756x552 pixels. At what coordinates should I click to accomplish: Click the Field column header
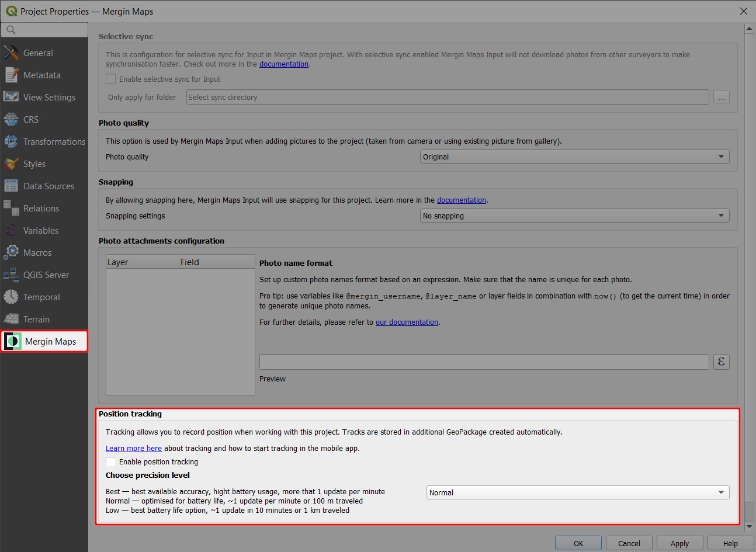(x=217, y=262)
